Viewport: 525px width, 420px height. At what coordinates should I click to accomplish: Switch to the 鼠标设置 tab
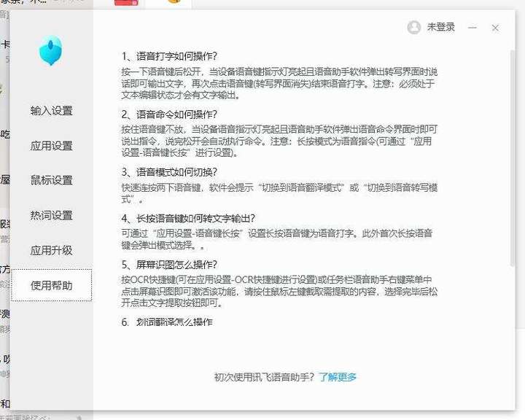tap(52, 180)
